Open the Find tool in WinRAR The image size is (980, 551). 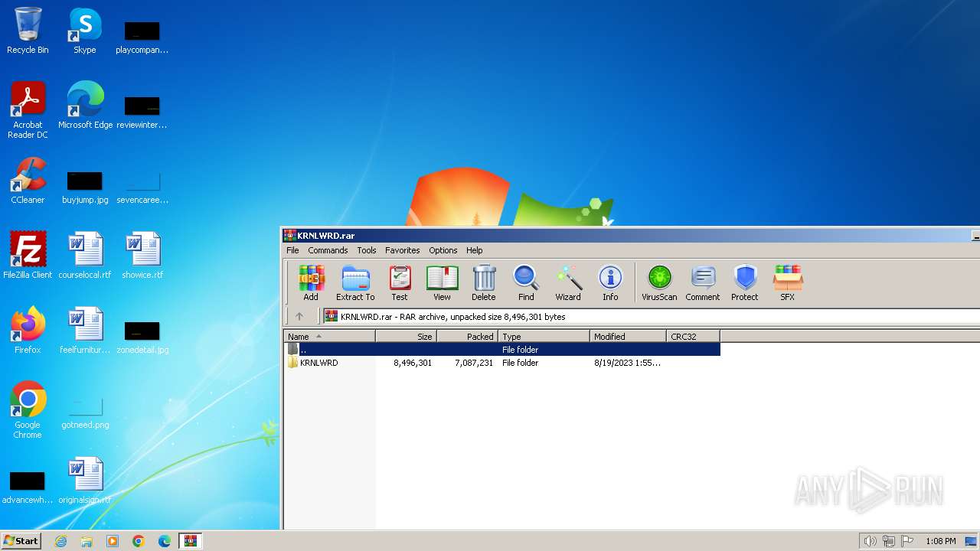(x=526, y=283)
